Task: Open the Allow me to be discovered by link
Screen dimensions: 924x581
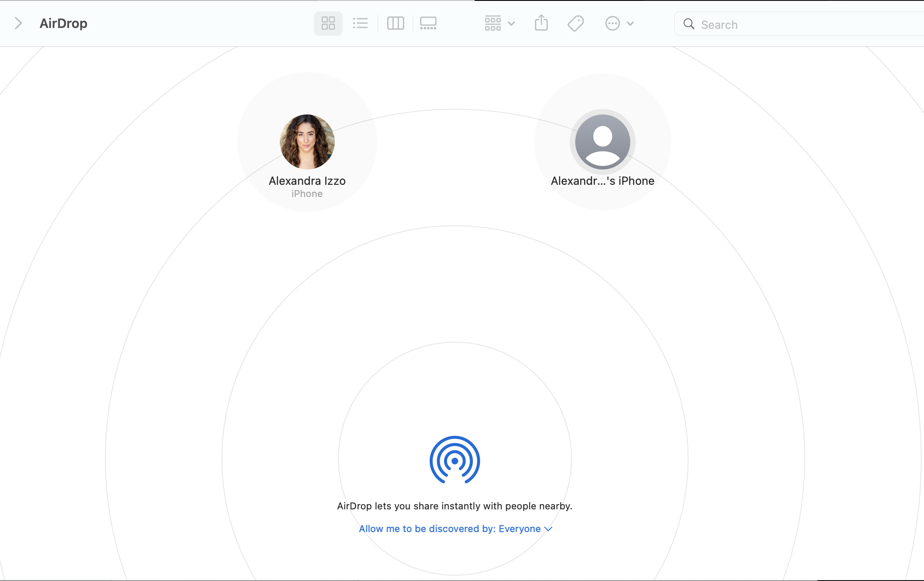Action: tap(449, 529)
